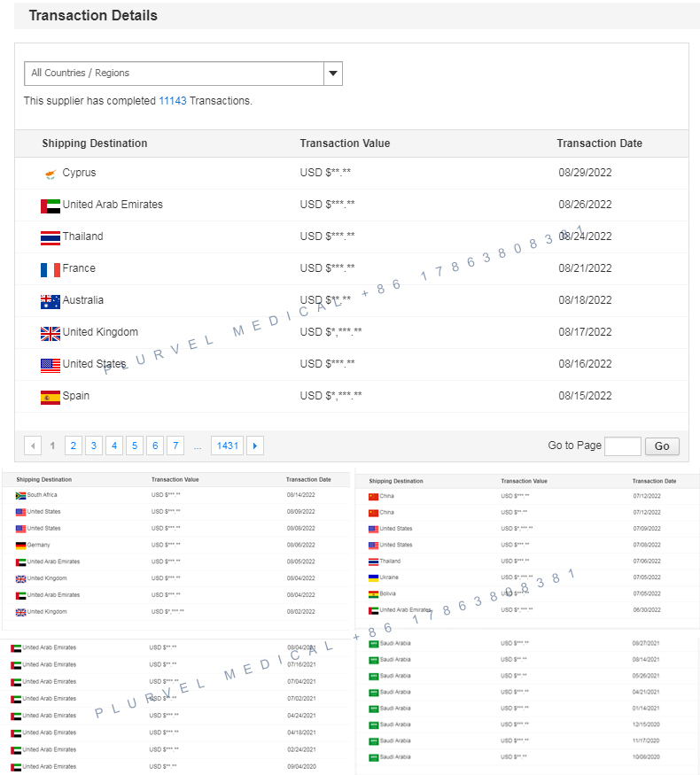Click the Ukraine destination text
This screenshot has width=700, height=775.
click(x=389, y=577)
